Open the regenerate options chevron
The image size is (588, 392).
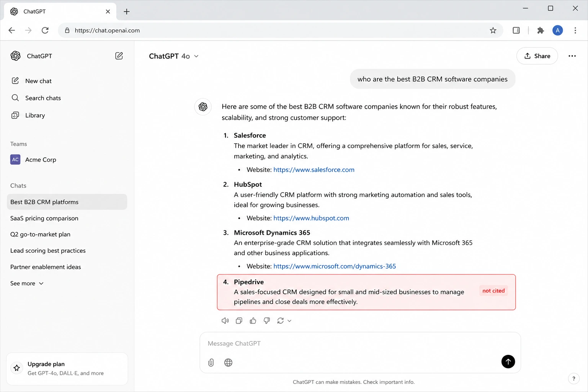point(289,321)
